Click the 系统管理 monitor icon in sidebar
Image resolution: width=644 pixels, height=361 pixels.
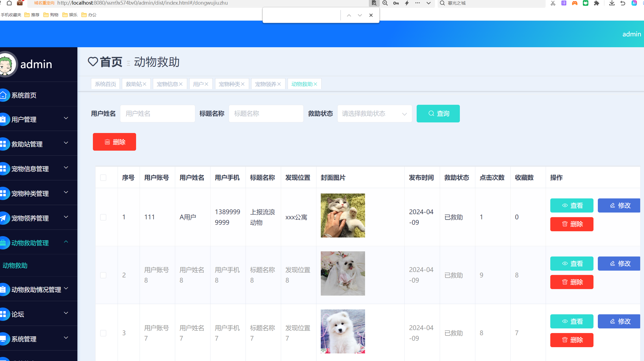3,339
